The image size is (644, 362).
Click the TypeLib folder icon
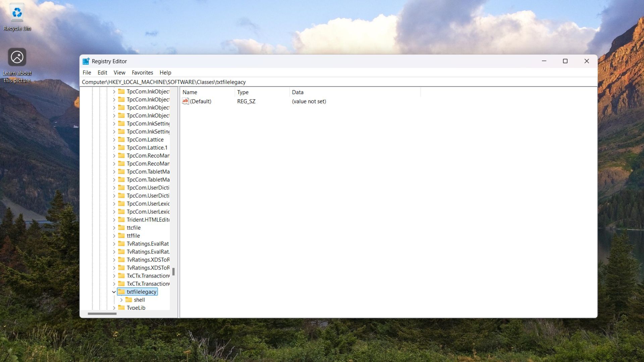coord(122,307)
